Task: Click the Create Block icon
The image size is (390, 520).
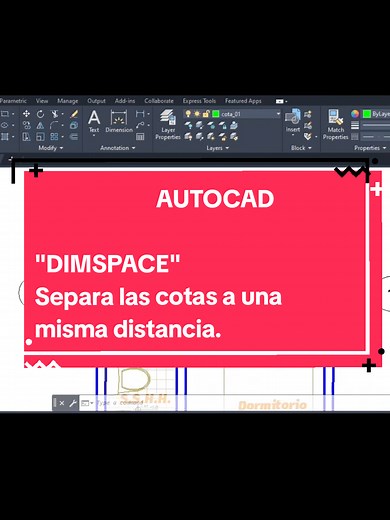Action: pyautogui.click(x=308, y=114)
